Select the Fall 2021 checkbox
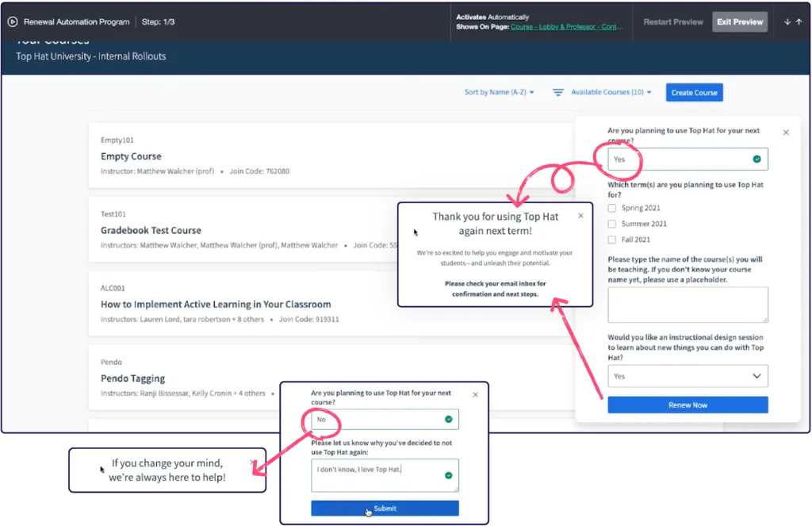Viewport: 812px width, 526px height. coord(611,240)
